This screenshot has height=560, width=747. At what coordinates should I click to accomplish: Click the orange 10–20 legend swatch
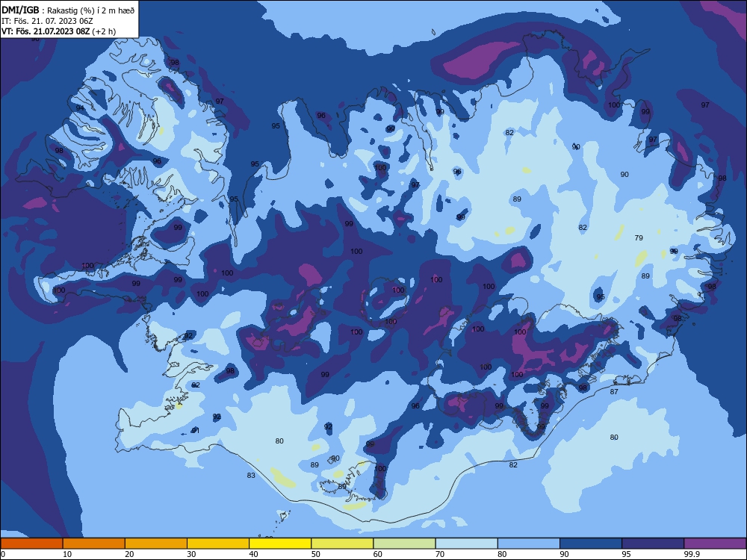click(x=94, y=544)
